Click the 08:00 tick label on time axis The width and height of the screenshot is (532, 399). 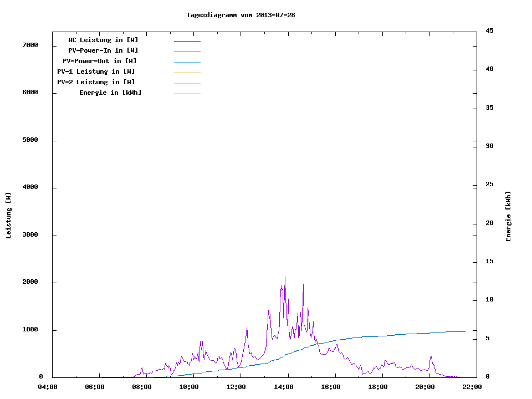click(142, 387)
